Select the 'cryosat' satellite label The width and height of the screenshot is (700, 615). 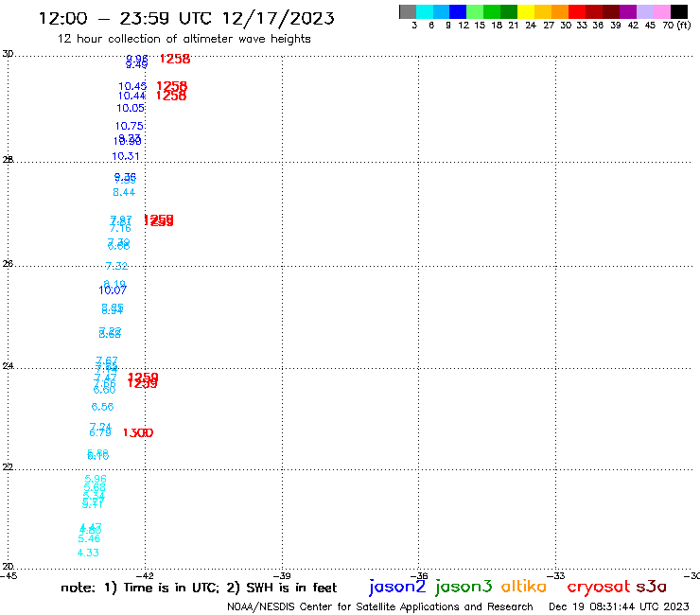pos(599,587)
